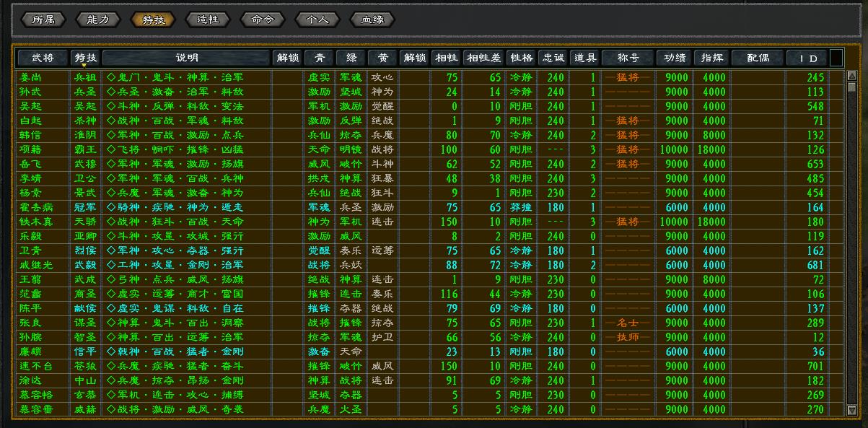This screenshot has height=428, width=868.
Task: Click the scroll down arrow of the officer list
Action: [851, 411]
